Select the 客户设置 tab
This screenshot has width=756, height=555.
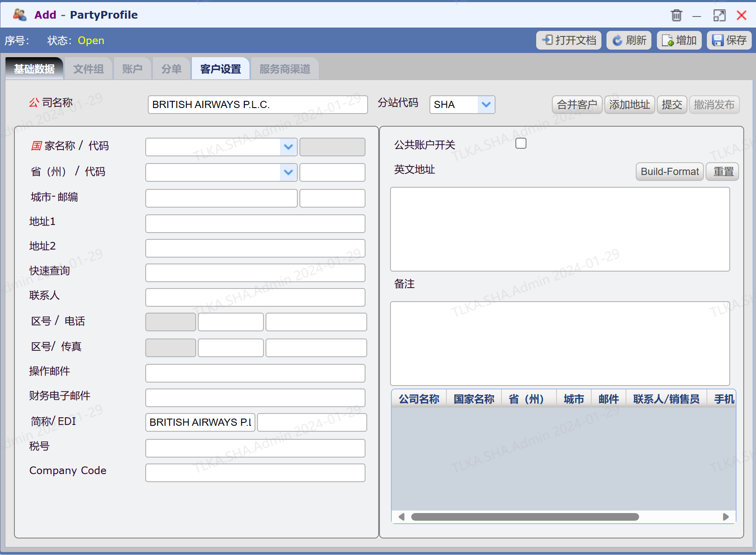click(x=220, y=69)
